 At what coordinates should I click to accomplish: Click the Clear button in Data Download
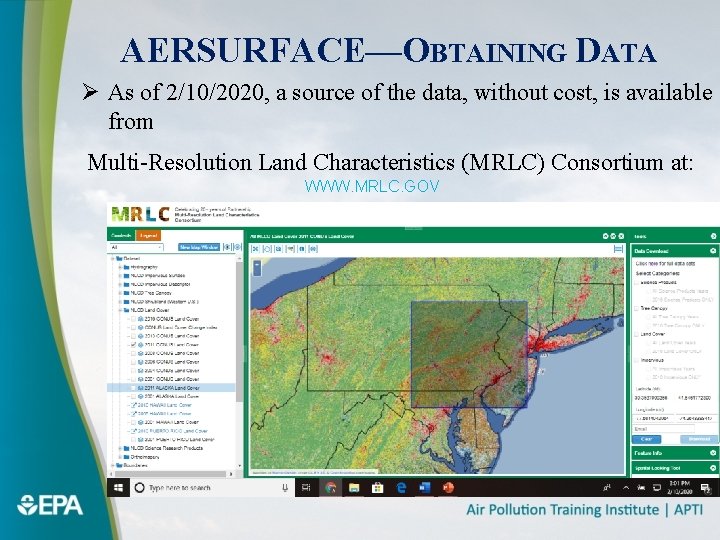[646, 439]
